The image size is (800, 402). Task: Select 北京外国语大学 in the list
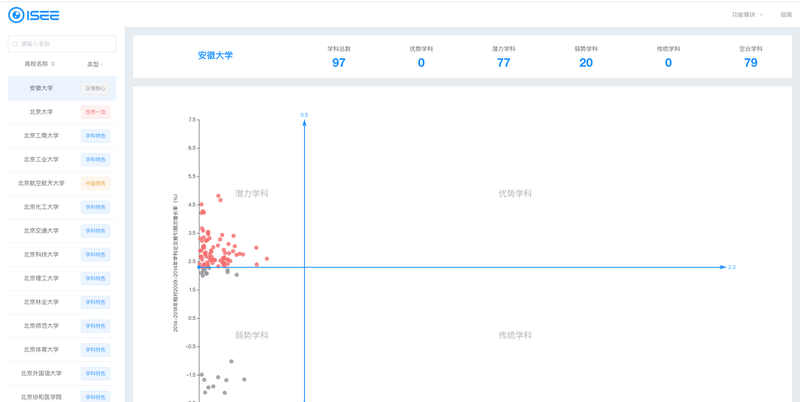coord(62,373)
